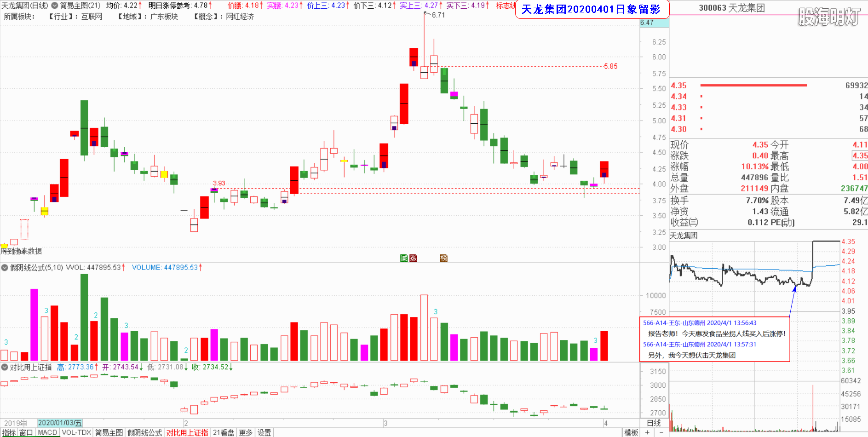Click the 总量 447896 quote field

tap(719, 178)
